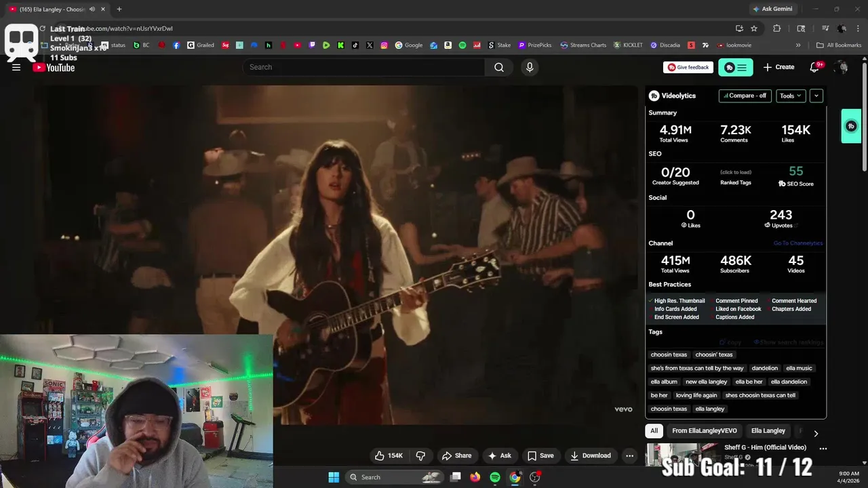Bookmark this page with star icon
868x488 pixels.
tap(754, 28)
